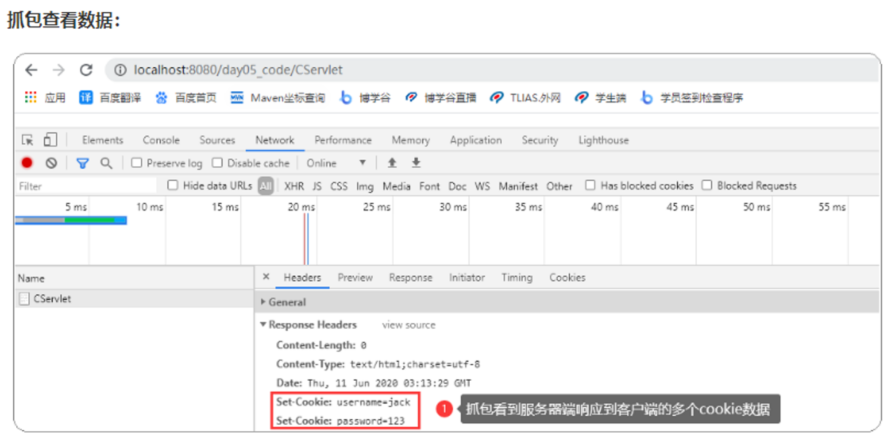Image resolution: width=887 pixels, height=439 pixels.
Task: Go back with the browser back arrow
Action: click(31, 70)
